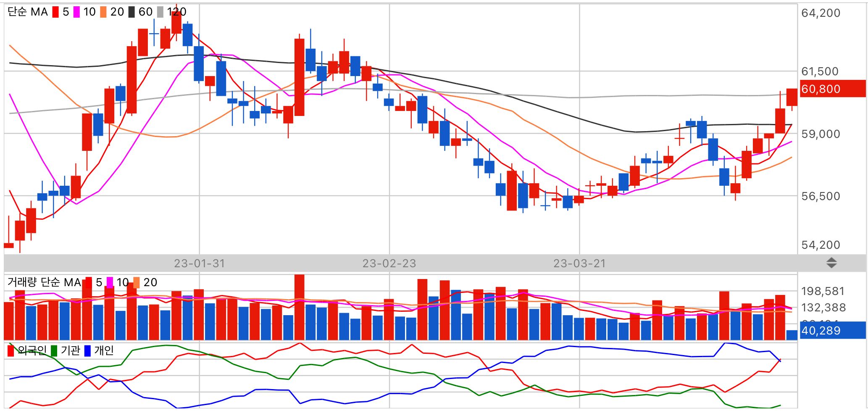Viewport: 868px width, 416px height.
Task: Click the 외국인 legend label
Action: pos(32,350)
